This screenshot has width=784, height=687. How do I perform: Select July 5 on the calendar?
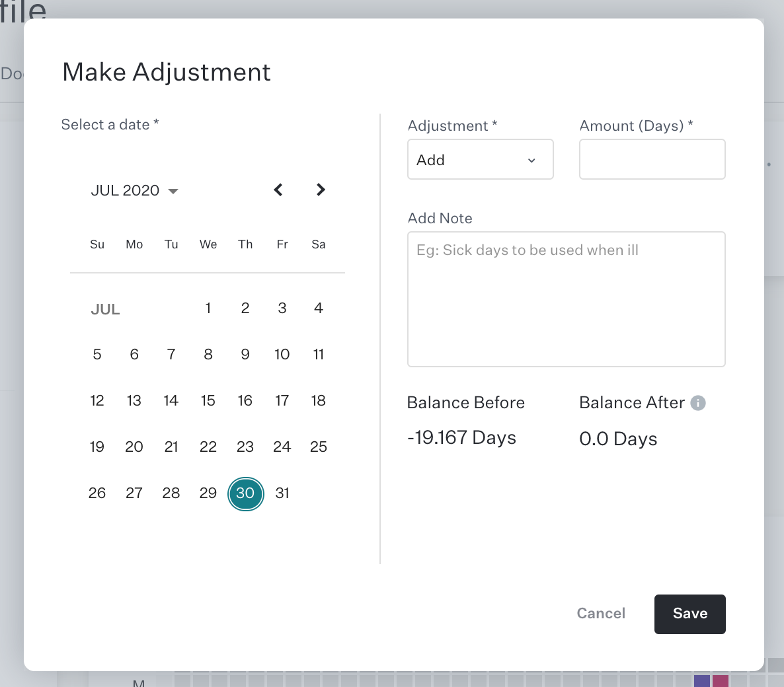click(97, 354)
